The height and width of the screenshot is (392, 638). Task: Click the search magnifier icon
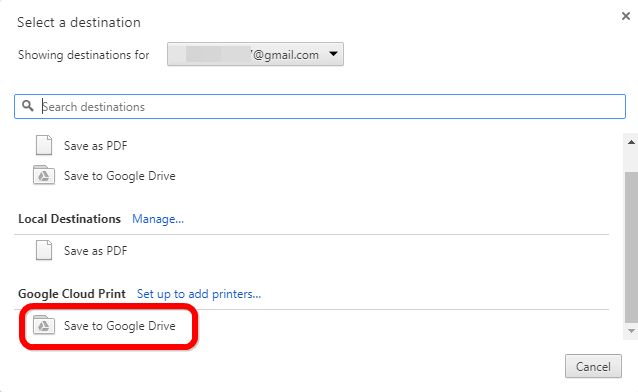click(x=27, y=106)
